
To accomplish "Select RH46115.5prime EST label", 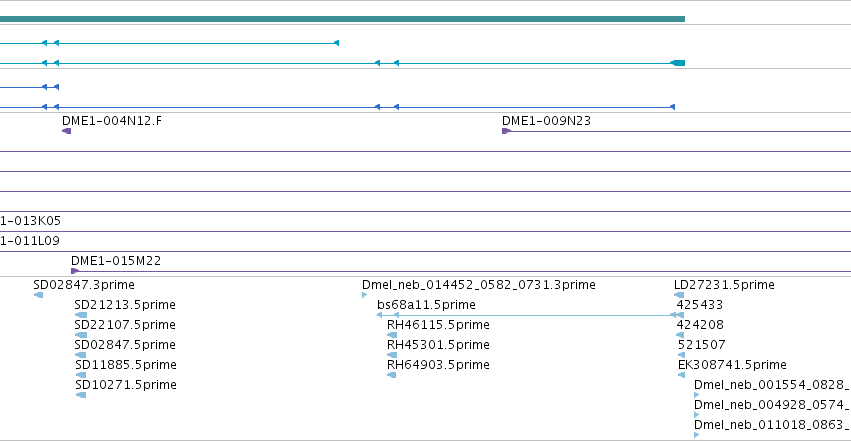I will coord(438,325).
